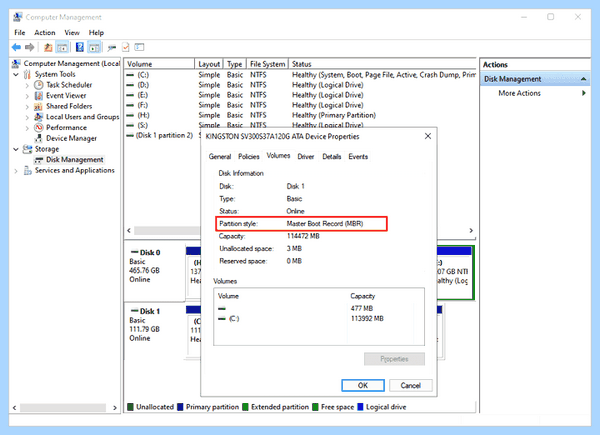Switch to the General tab

point(220,156)
